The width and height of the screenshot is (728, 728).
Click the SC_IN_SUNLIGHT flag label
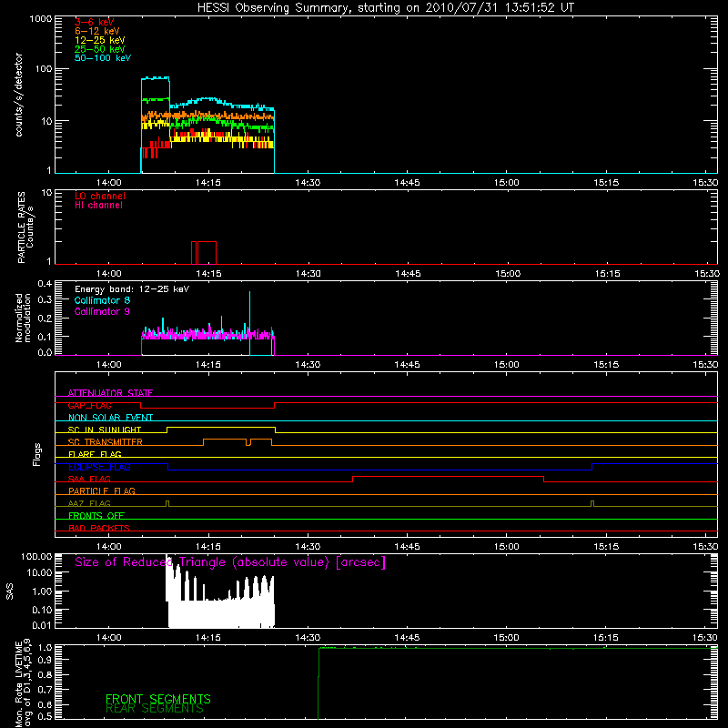[x=105, y=430]
